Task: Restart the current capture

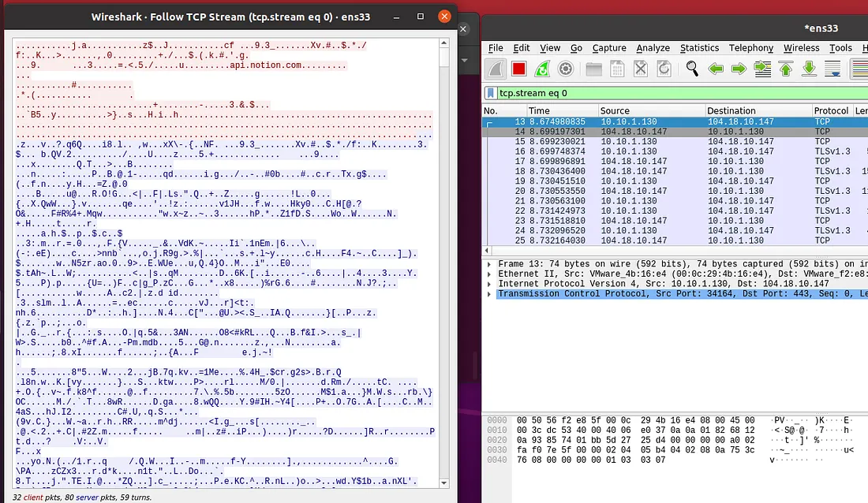Action: tap(542, 69)
